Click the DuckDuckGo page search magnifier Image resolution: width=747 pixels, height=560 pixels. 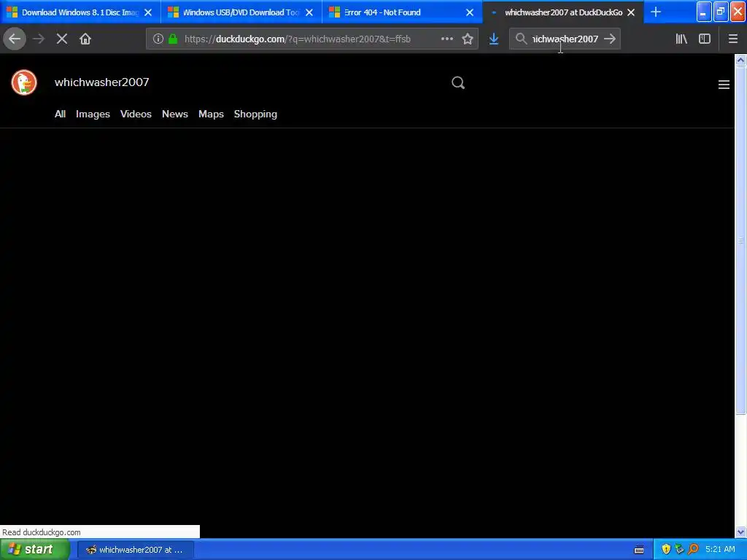click(x=458, y=83)
